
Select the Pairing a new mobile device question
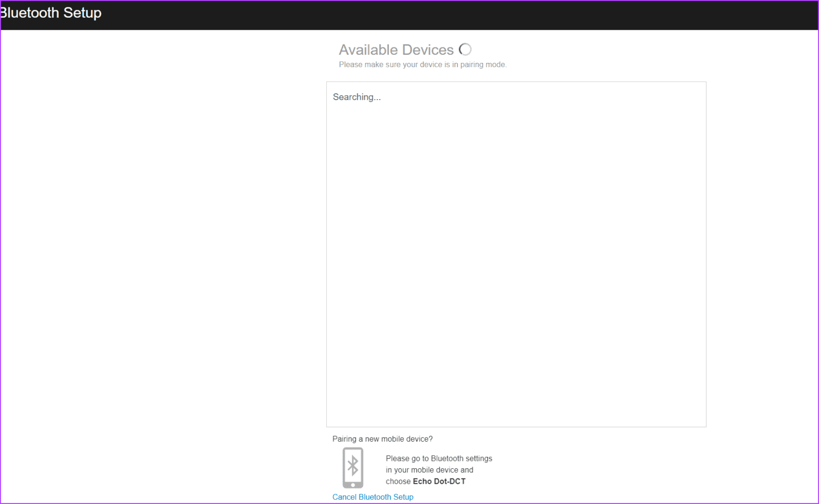(382, 438)
